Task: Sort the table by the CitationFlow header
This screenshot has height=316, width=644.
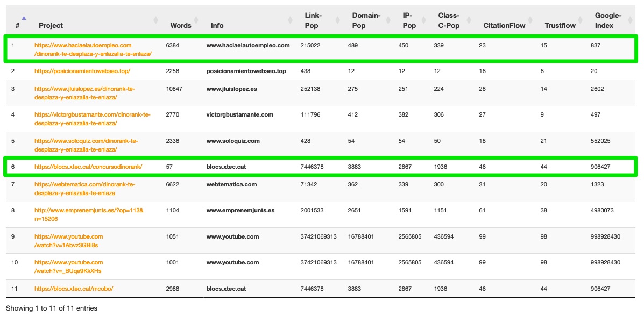Action: (x=504, y=25)
